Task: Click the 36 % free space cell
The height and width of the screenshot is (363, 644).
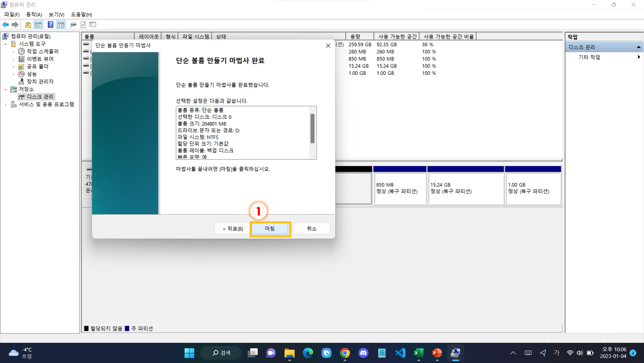Action: click(x=428, y=44)
